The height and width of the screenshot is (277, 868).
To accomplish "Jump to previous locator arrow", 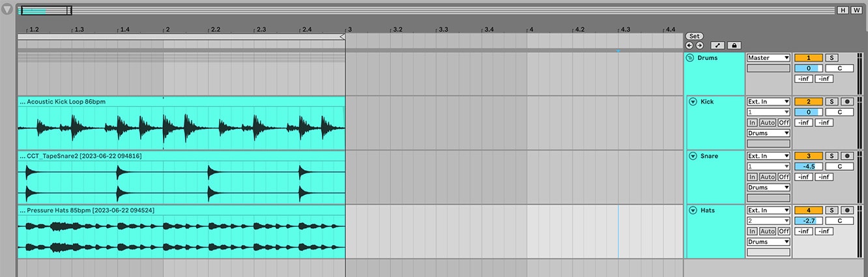I will click(689, 46).
